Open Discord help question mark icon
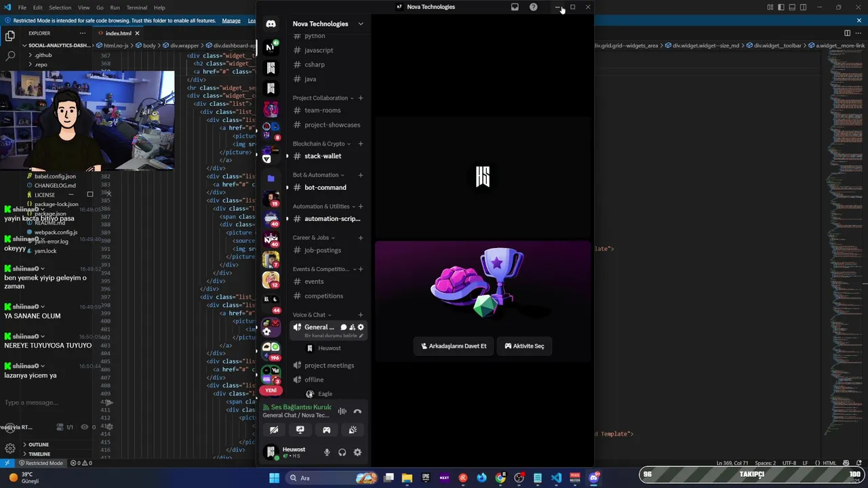The height and width of the screenshot is (488, 868). coord(533,7)
